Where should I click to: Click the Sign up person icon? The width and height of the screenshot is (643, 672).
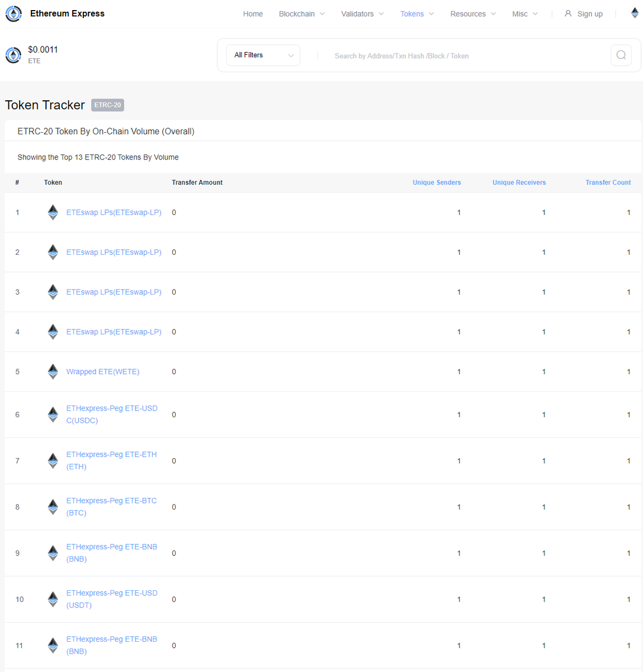tap(567, 13)
